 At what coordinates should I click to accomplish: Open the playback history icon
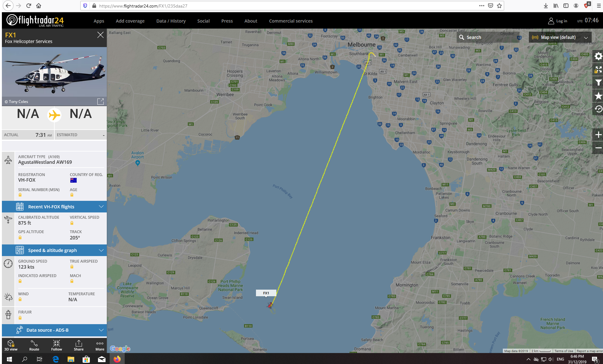(598, 109)
